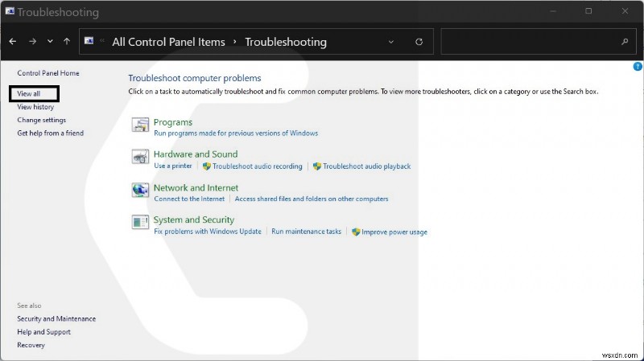Open Security and Maintenance
The height and width of the screenshot is (361, 644).
[x=56, y=318]
